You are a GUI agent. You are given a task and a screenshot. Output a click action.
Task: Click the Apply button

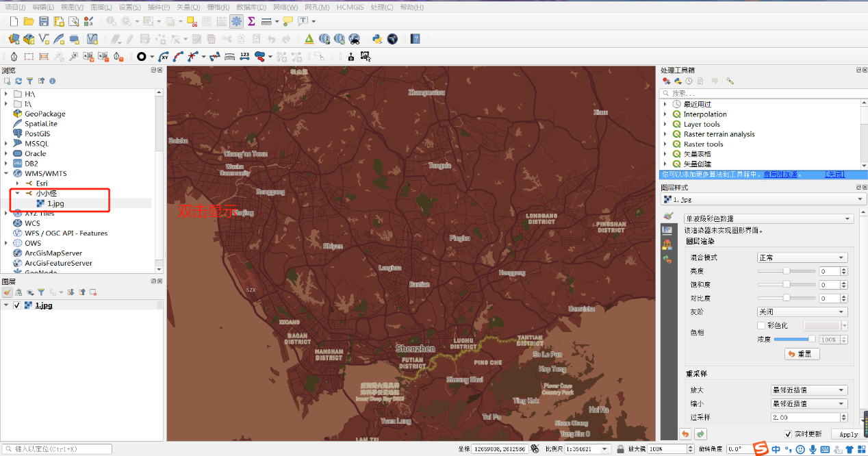pyautogui.click(x=847, y=434)
